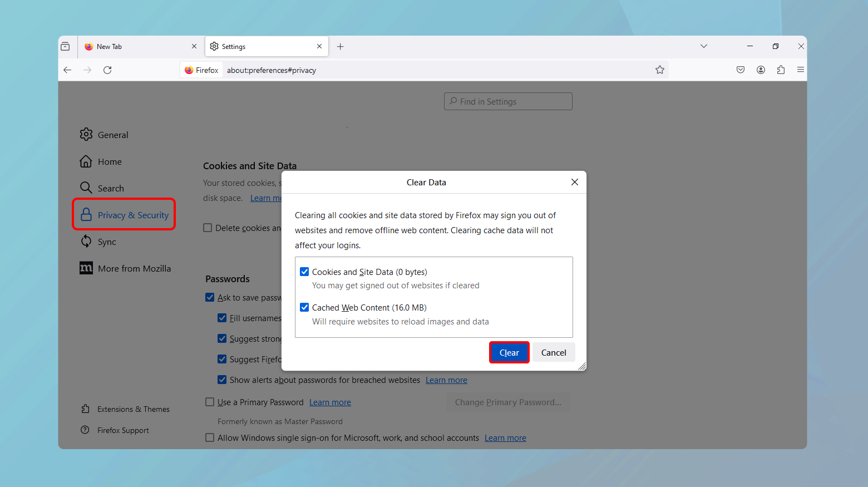
Task: Click the Reload page icon
Action: [107, 70]
